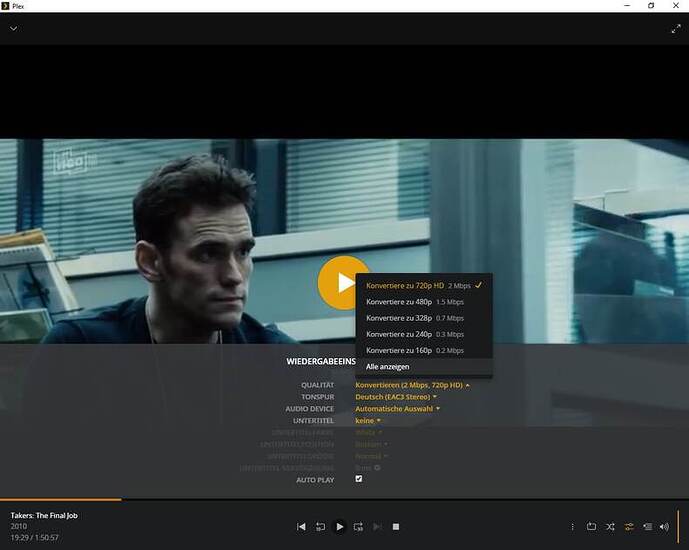Click the collapse player chevron at top left
The image size is (689, 550).
click(14, 29)
